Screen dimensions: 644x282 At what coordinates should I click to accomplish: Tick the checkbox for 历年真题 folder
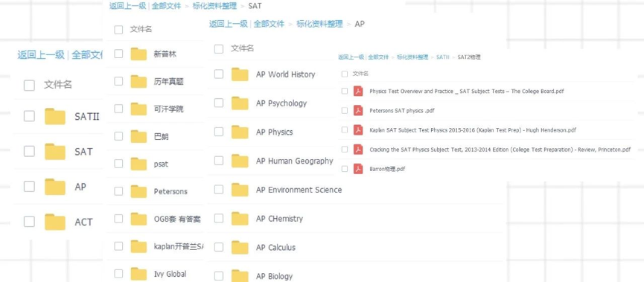pyautogui.click(x=118, y=81)
